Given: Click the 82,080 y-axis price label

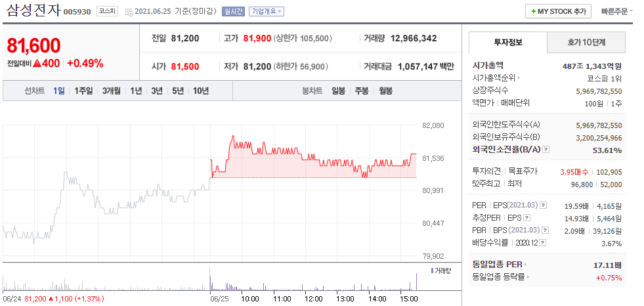Looking at the screenshot, I should pyautogui.click(x=433, y=125).
